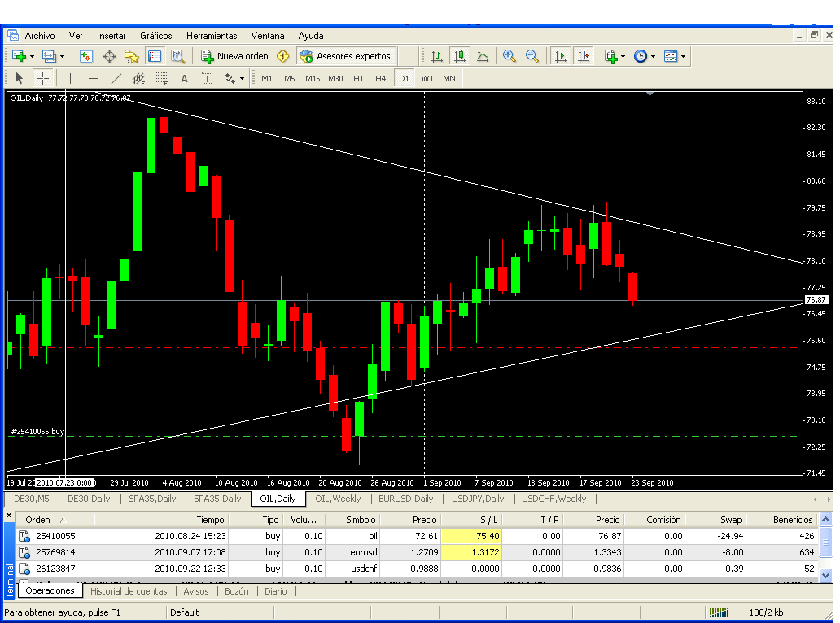
Task: Select the cursor arrow tool
Action: click(x=20, y=79)
